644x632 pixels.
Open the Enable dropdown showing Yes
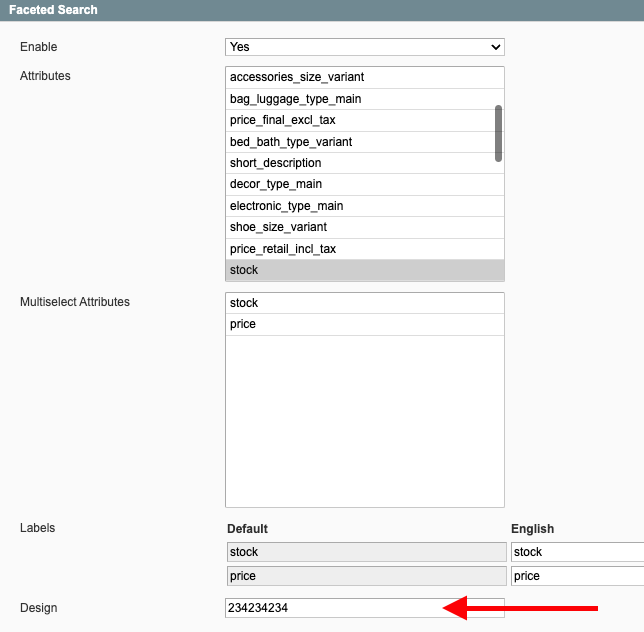click(x=365, y=47)
